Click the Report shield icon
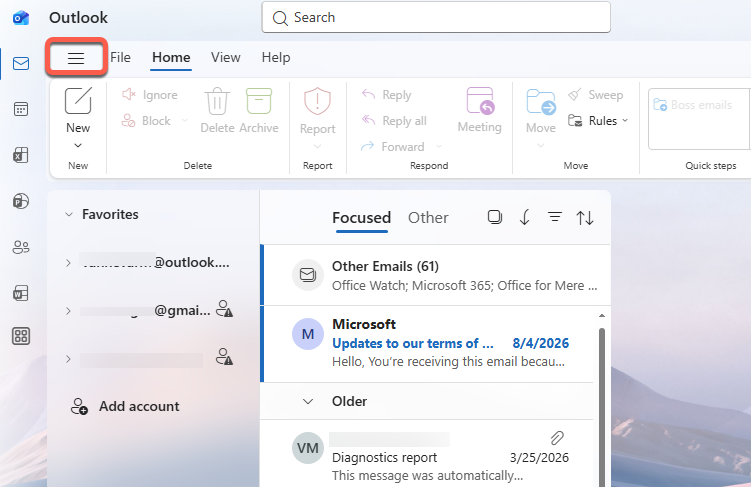 (317, 101)
